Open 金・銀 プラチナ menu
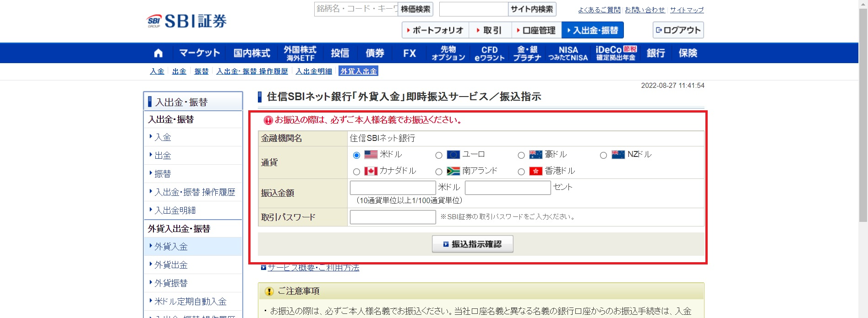Viewport: 868px width, 318px height. (x=527, y=53)
